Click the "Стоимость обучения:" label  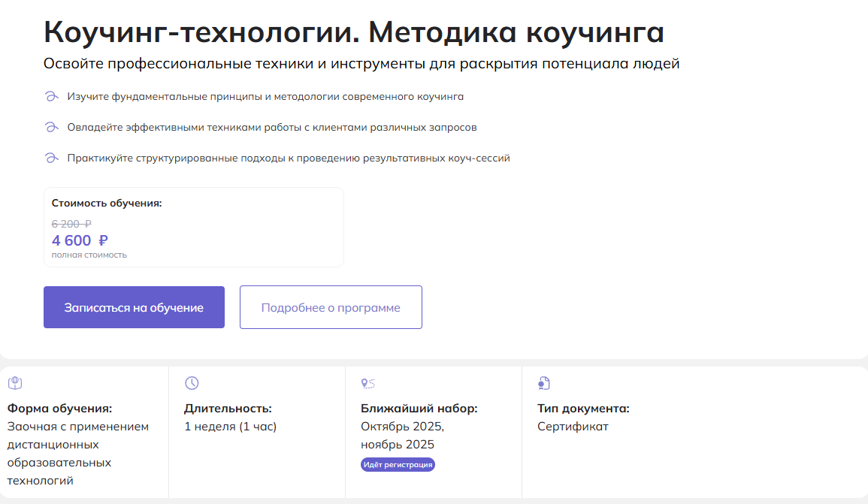pos(107,203)
